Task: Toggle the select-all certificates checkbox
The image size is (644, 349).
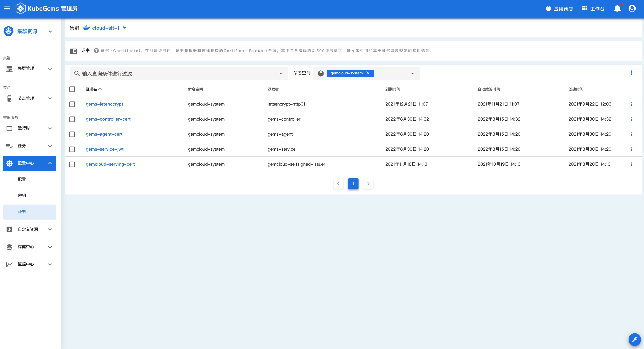Action: (72, 89)
